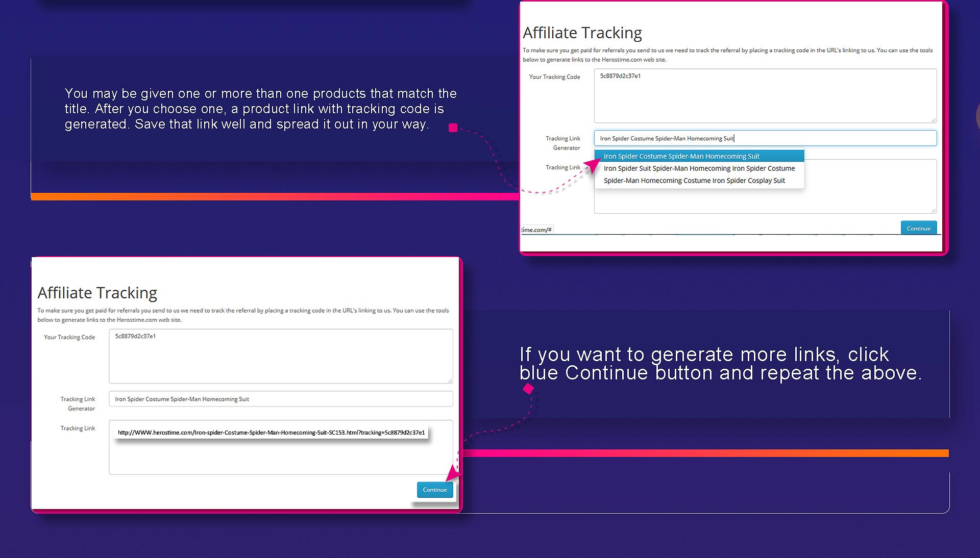This screenshot has height=558, width=980.
Task: Select 'Iron Spider Suit Spider-Man Homecoming Iron Spider Costume' suggestion
Action: click(699, 168)
